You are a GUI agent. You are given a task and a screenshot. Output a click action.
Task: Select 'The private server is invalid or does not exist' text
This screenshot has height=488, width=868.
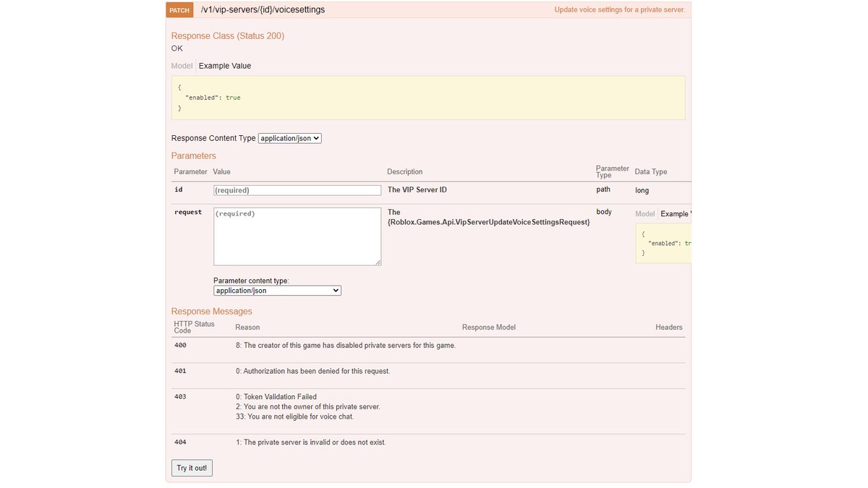pyautogui.click(x=311, y=442)
